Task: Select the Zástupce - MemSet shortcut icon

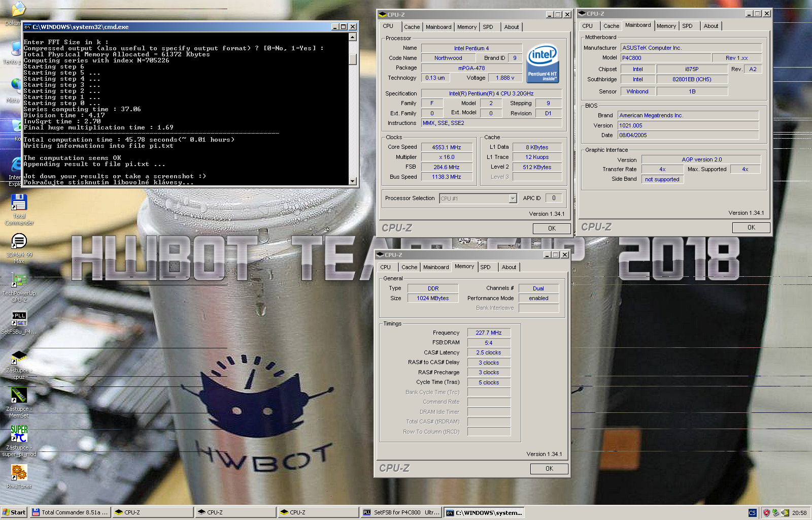Action: 19,396
